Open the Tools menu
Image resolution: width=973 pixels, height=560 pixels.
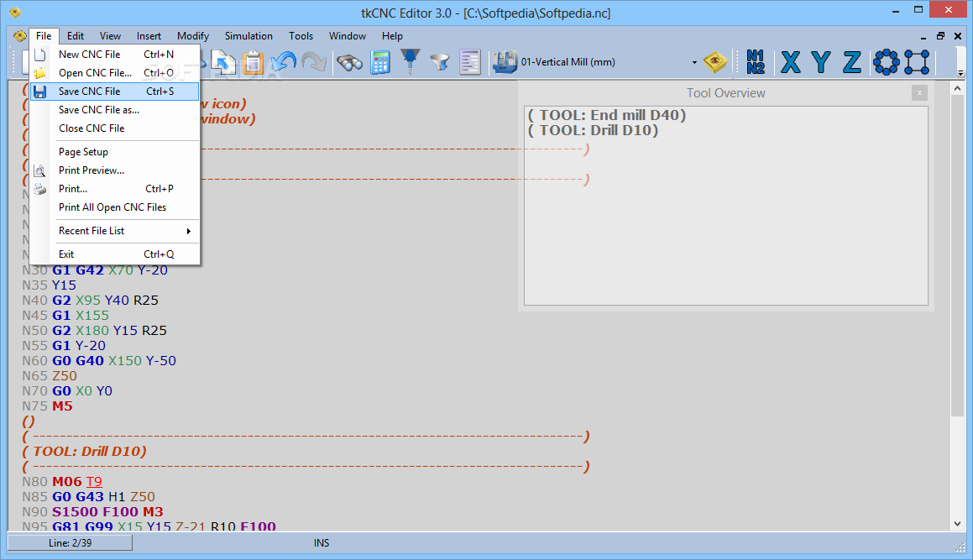tap(301, 36)
